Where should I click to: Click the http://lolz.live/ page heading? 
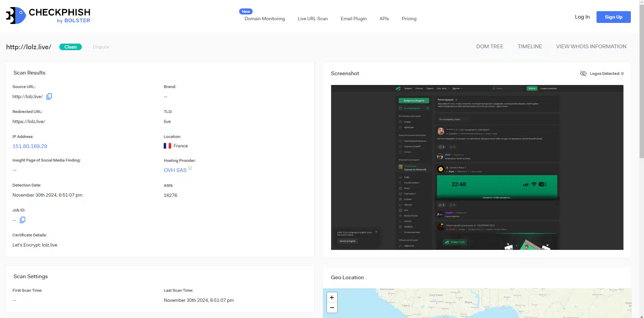pyautogui.click(x=29, y=47)
